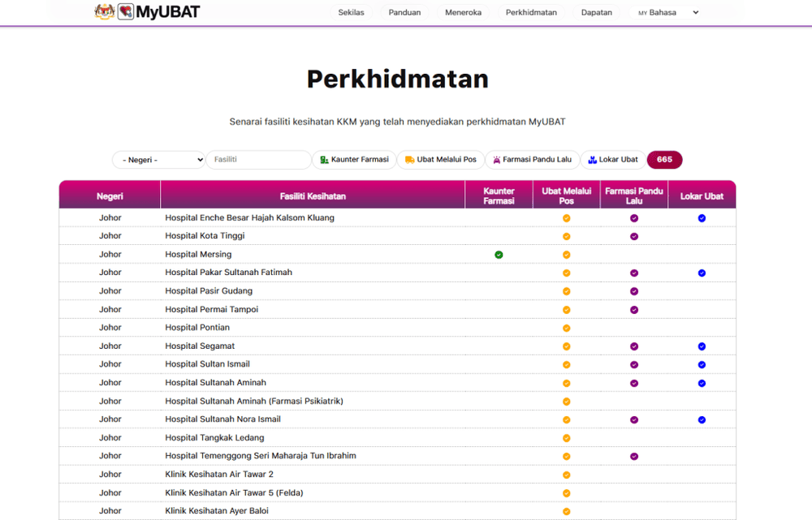This screenshot has width=812, height=520.
Task: Open the Meneroka menu item
Action: pyautogui.click(x=463, y=12)
